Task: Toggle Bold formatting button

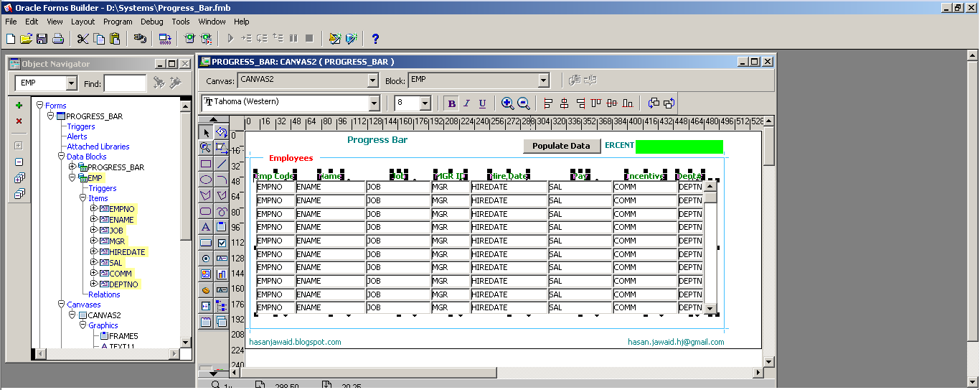Action: click(x=451, y=103)
